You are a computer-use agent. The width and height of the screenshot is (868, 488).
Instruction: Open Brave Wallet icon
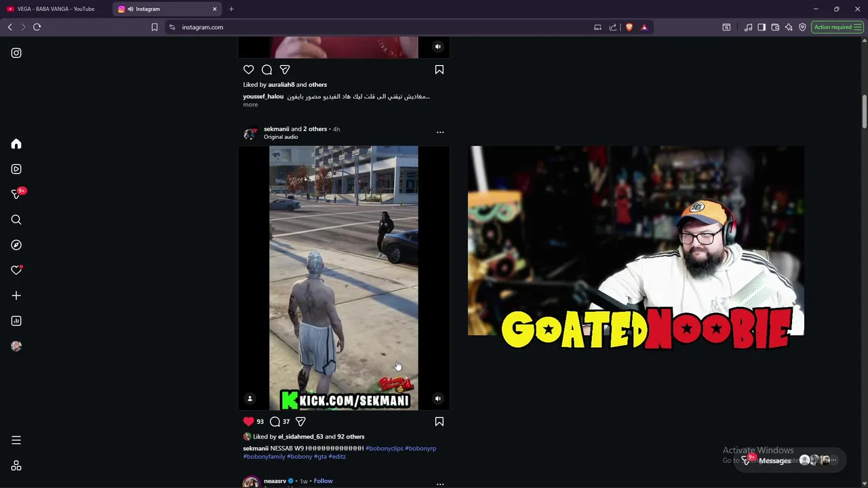775,27
